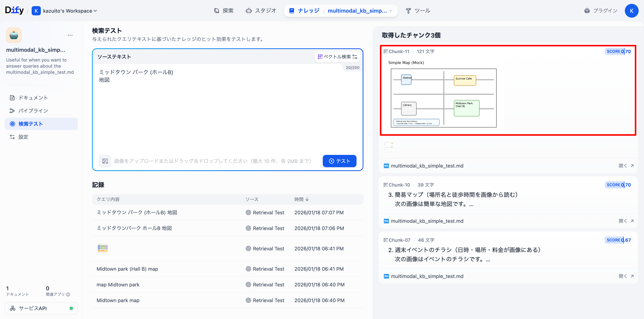Click the info icon next to 関連アプリ
Screen dimensions: 644x319
click(68, 294)
